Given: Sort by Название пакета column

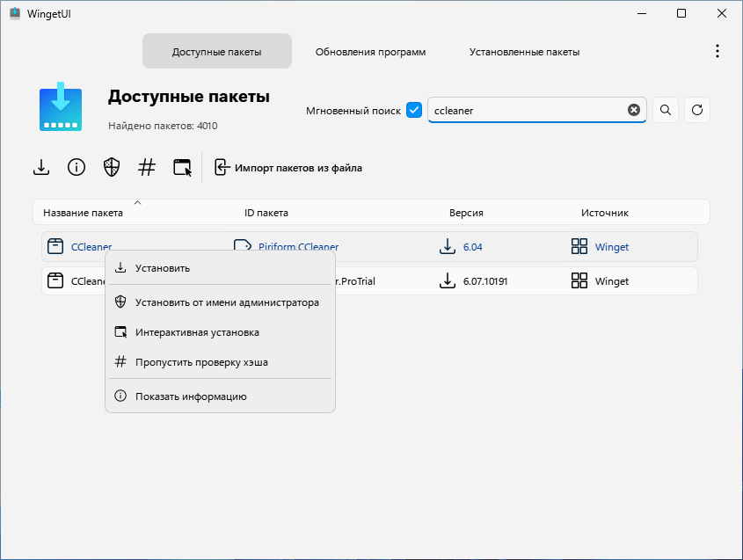Looking at the screenshot, I should pyautogui.click(x=83, y=213).
